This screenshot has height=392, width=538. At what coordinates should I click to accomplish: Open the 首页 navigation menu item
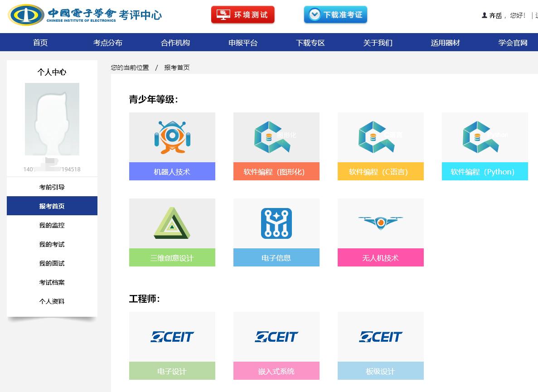pos(40,42)
